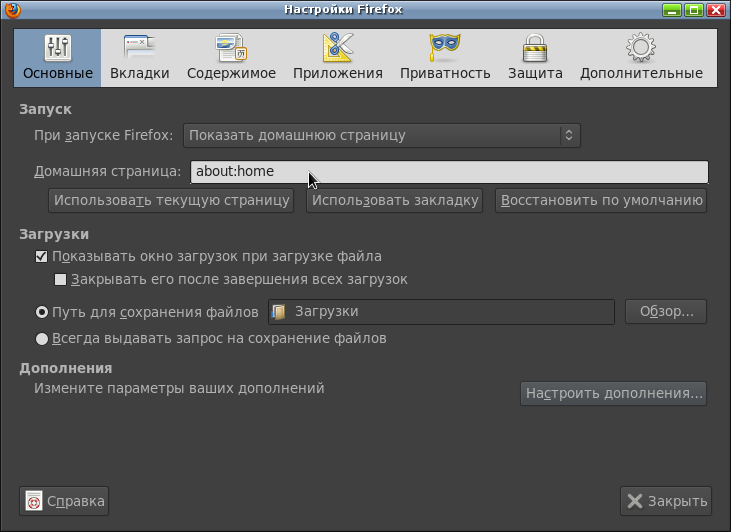This screenshot has height=532, width=731.
Task: Select Путь для сохранения файлов radio
Action: [42, 312]
